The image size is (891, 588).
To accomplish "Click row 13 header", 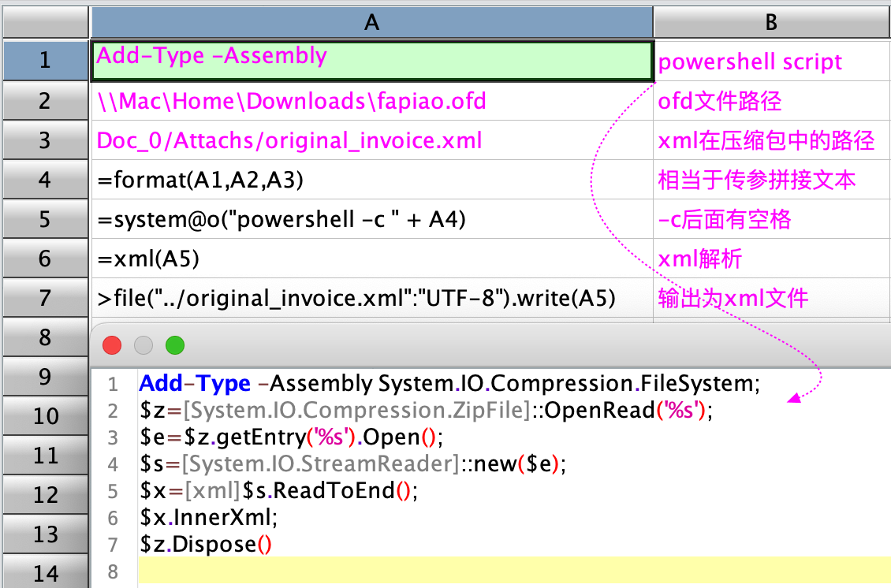I will pos(46,534).
